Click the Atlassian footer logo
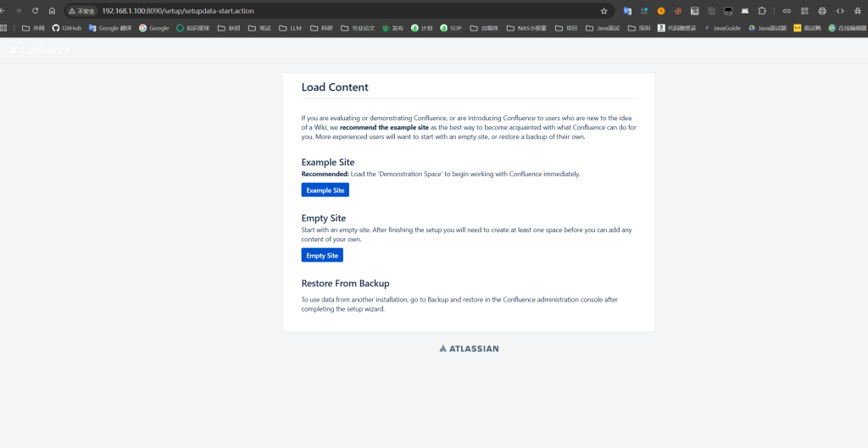Viewport: 868px width, 448px height. [469, 348]
